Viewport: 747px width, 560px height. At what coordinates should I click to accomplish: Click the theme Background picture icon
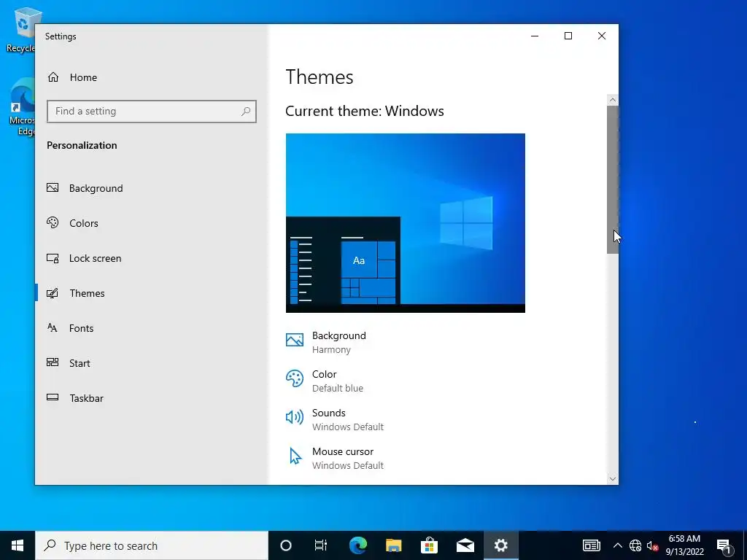pyautogui.click(x=295, y=340)
